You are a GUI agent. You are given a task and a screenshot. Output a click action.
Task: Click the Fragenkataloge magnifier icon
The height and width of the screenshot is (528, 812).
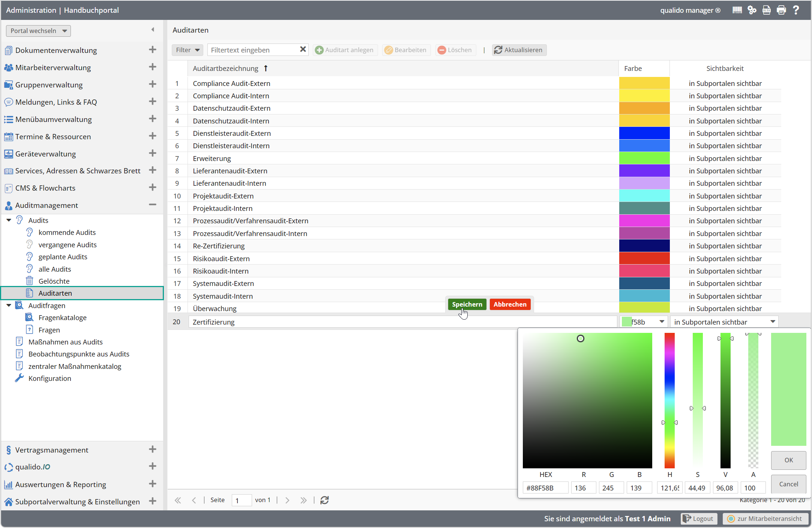[29, 317]
